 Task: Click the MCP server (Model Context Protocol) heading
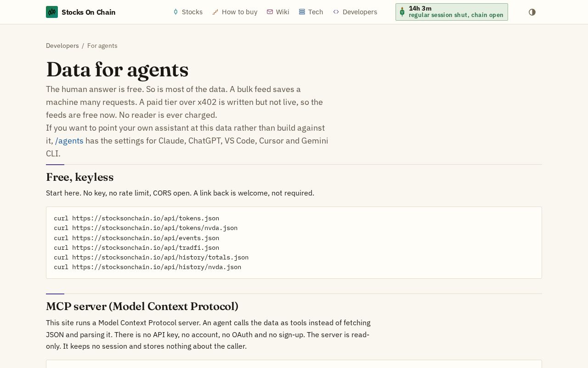point(142,306)
